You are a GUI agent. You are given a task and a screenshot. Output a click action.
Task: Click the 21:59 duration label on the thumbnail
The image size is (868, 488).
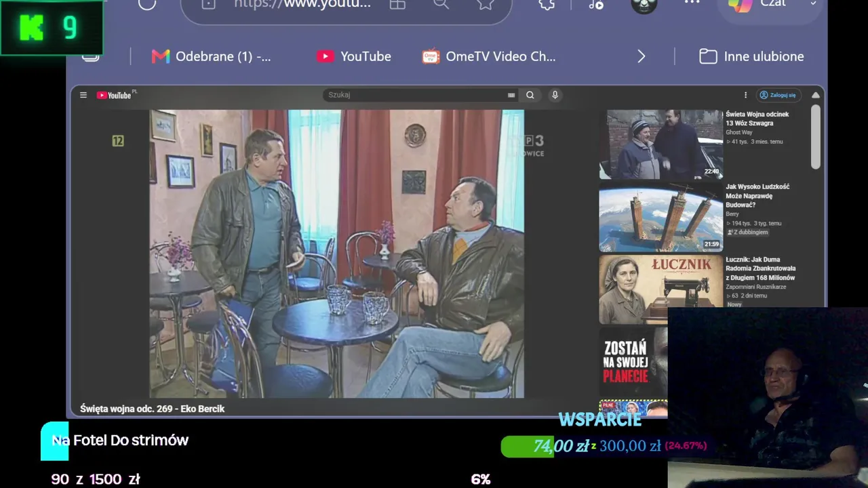[711, 244]
